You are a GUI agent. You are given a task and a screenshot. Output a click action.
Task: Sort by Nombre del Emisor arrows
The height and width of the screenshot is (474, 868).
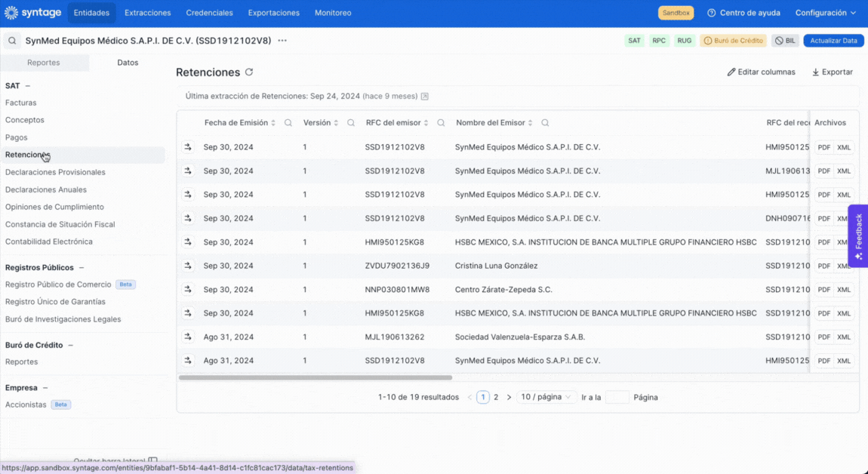[x=531, y=123]
